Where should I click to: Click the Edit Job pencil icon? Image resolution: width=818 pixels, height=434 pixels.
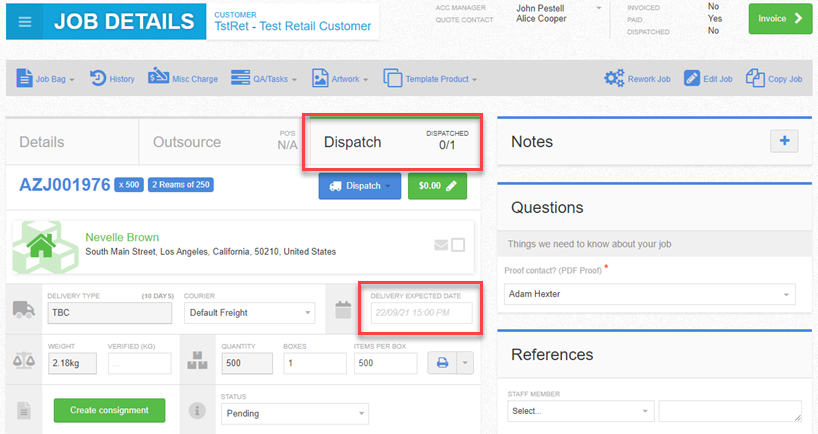click(692, 79)
